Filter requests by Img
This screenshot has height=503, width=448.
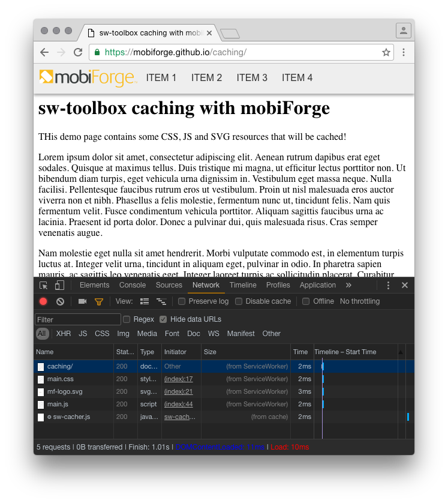[123, 334]
